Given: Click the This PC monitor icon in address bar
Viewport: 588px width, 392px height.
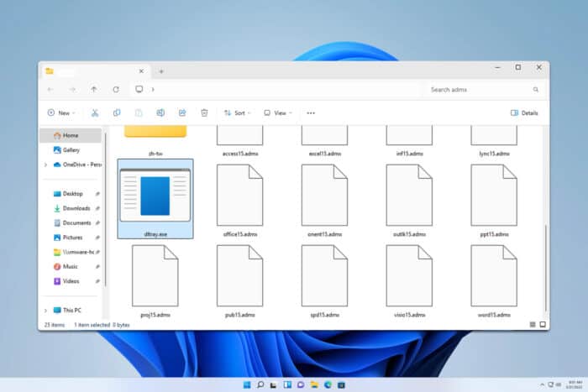Looking at the screenshot, I should (x=139, y=89).
